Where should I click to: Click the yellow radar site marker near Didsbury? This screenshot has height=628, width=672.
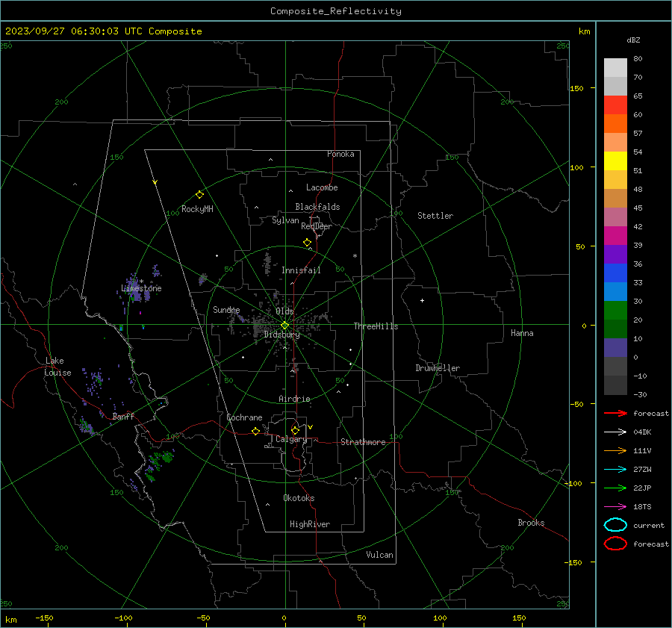click(285, 326)
